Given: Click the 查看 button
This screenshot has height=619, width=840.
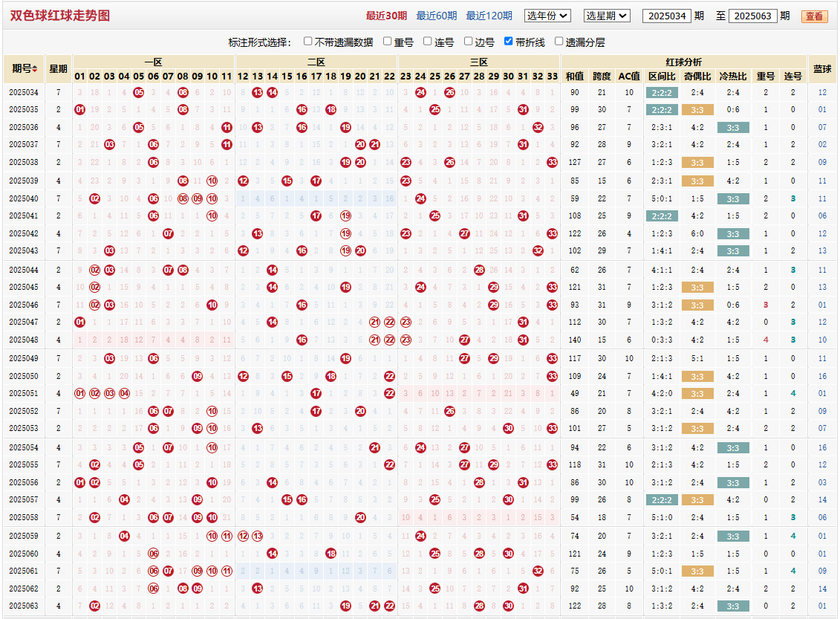Looking at the screenshot, I should click(x=814, y=16).
